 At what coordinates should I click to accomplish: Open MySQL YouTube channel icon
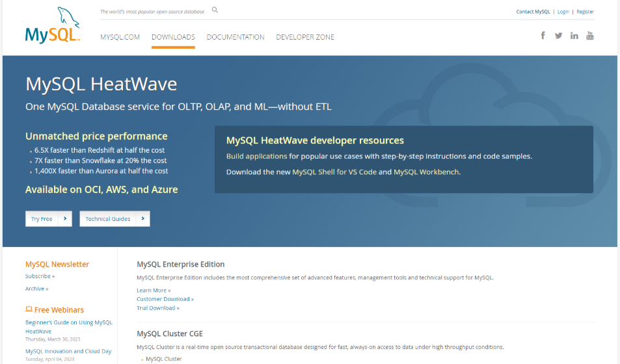(x=589, y=36)
